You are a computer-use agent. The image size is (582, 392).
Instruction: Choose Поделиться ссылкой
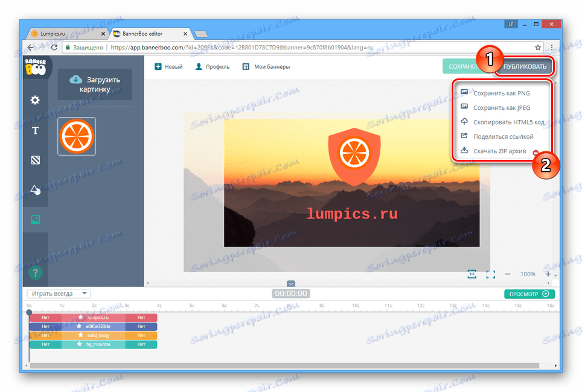point(497,136)
